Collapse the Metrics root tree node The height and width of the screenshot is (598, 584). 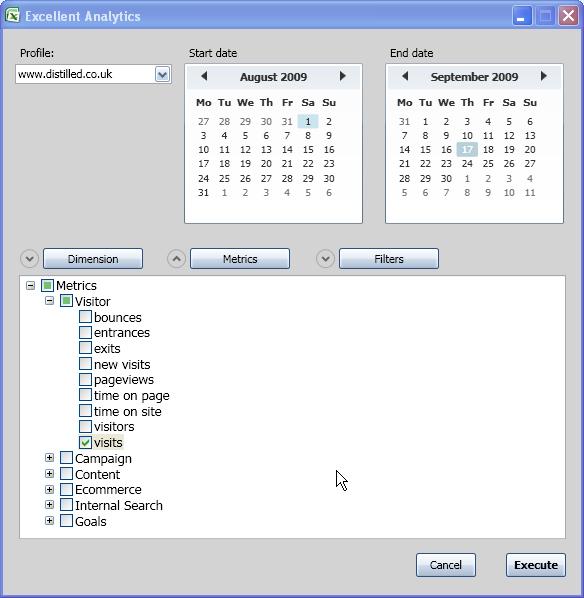click(31, 285)
